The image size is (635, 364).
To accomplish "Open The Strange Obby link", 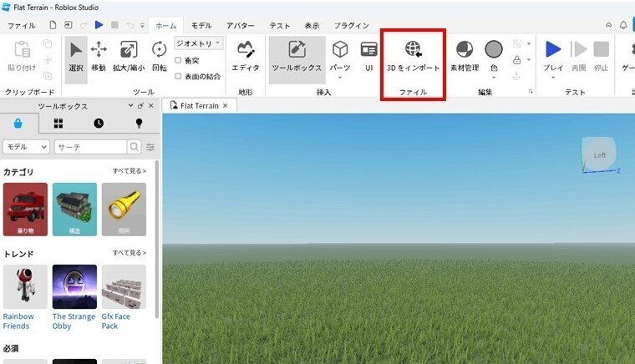I will pyautogui.click(x=74, y=321).
